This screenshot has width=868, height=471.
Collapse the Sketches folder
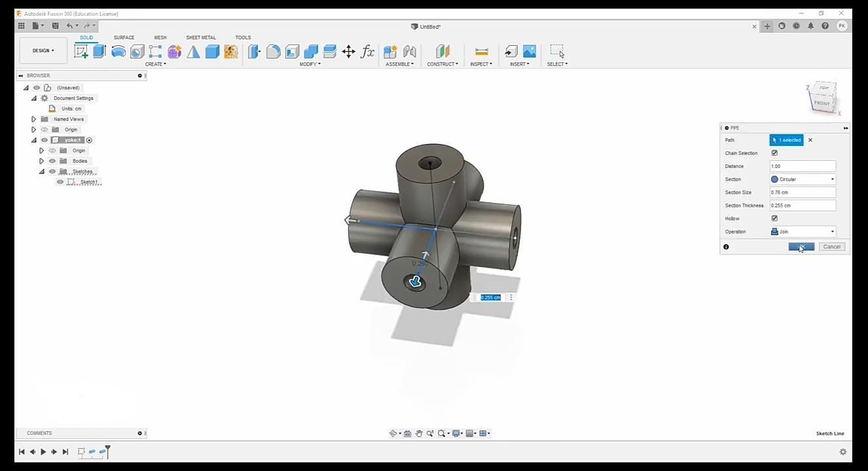(41, 171)
